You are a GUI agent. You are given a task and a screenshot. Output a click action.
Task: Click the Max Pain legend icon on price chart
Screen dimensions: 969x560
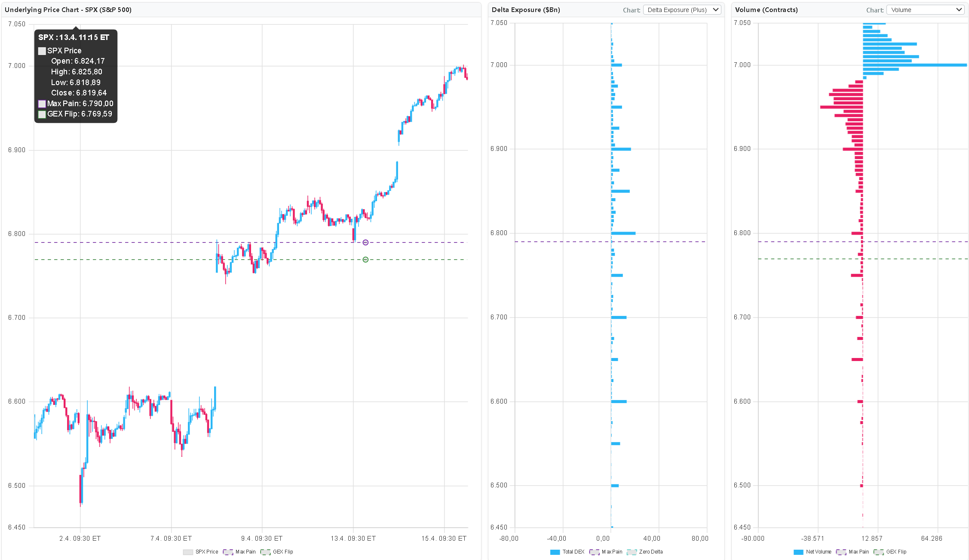click(x=228, y=552)
